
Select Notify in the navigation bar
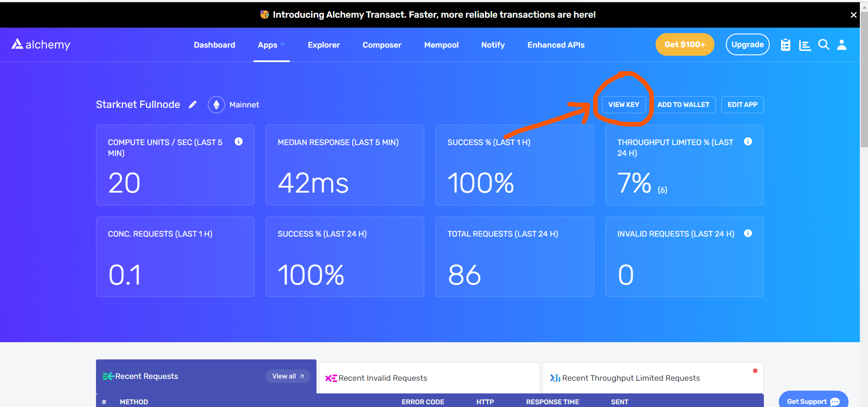[x=493, y=45]
